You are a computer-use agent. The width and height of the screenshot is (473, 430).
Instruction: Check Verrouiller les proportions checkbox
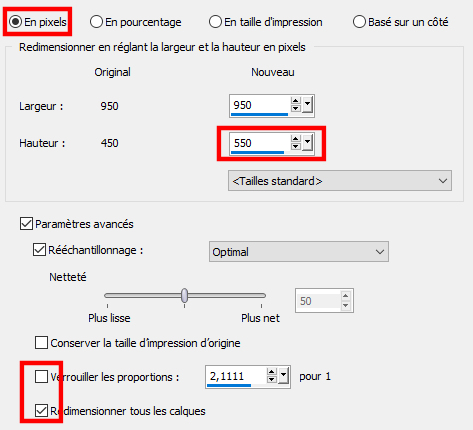click(x=41, y=377)
